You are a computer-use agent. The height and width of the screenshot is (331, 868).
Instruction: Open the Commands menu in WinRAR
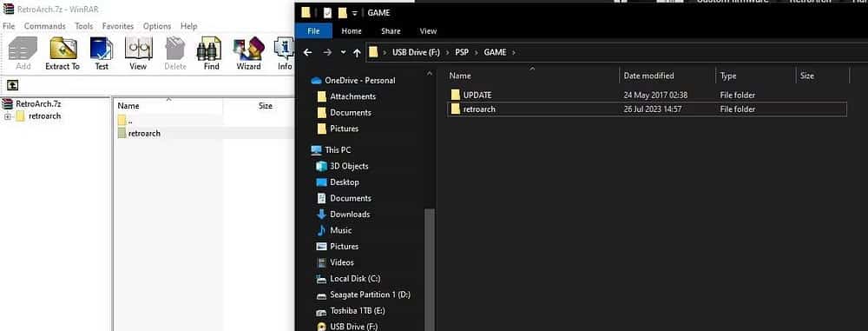click(45, 26)
